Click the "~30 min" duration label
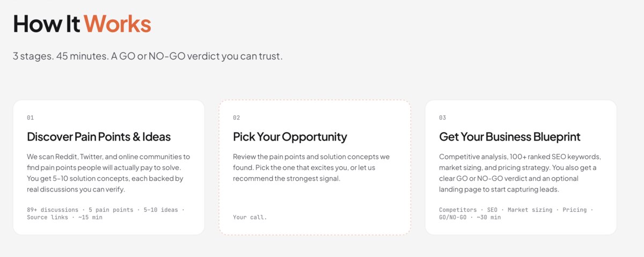This screenshot has width=644, height=257. coord(488,217)
